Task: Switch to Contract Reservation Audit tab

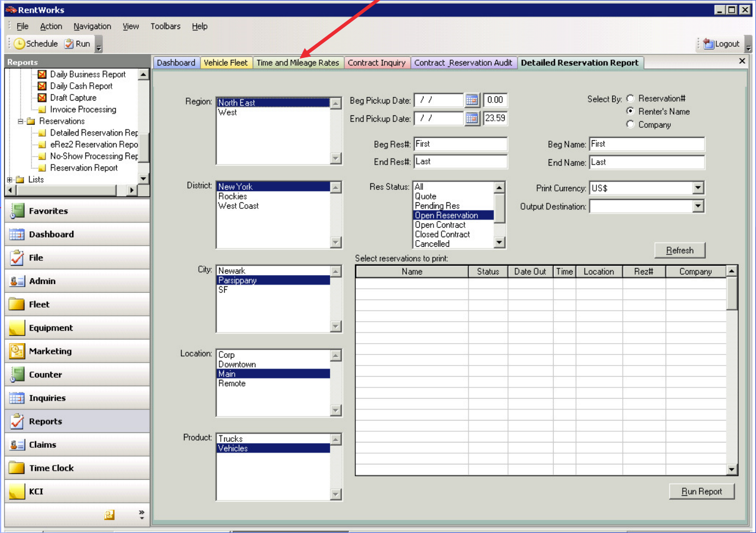Action: [x=464, y=63]
